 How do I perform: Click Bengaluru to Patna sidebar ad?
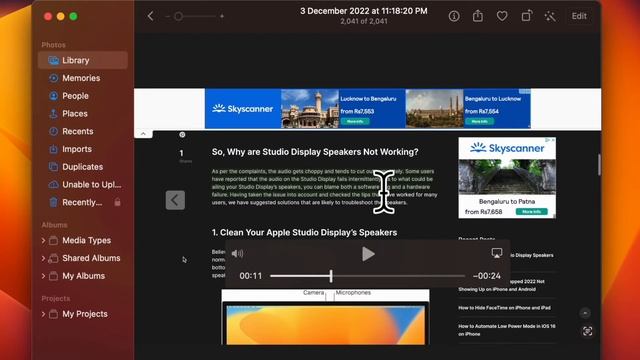click(x=507, y=178)
